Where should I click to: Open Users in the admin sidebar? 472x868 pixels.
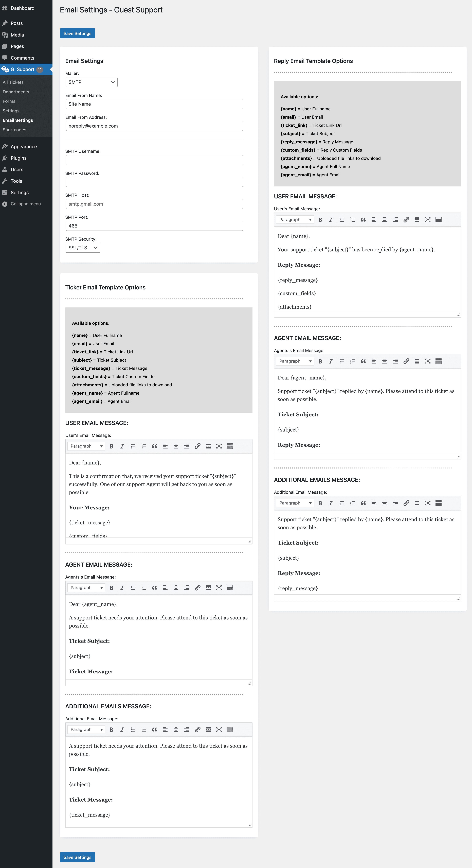[26, 169]
